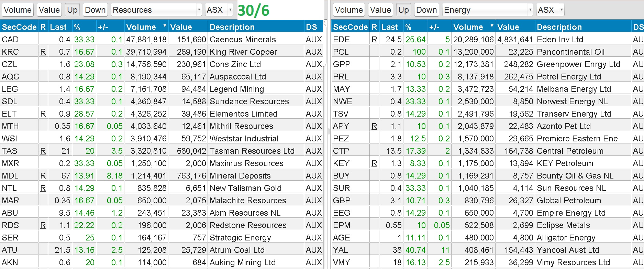The width and height of the screenshot is (644, 269).
Task: Click Mineral Deposits description
Action: tap(240, 176)
